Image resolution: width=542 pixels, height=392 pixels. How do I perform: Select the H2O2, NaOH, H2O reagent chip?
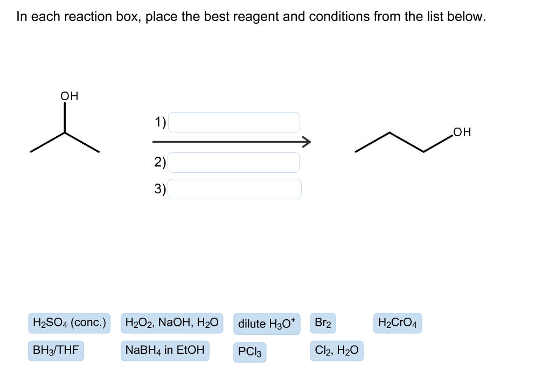(173, 323)
